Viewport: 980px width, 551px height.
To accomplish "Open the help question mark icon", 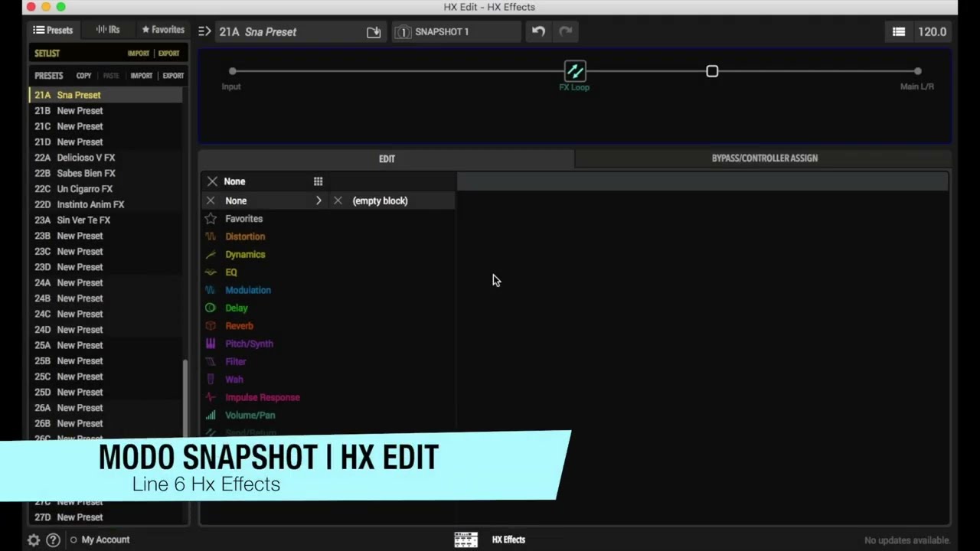I will pyautogui.click(x=53, y=540).
